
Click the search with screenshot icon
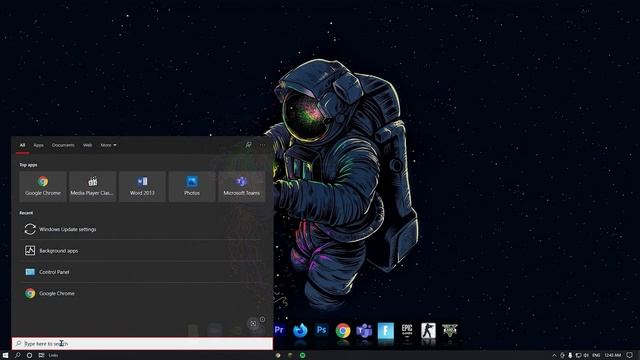(x=253, y=323)
